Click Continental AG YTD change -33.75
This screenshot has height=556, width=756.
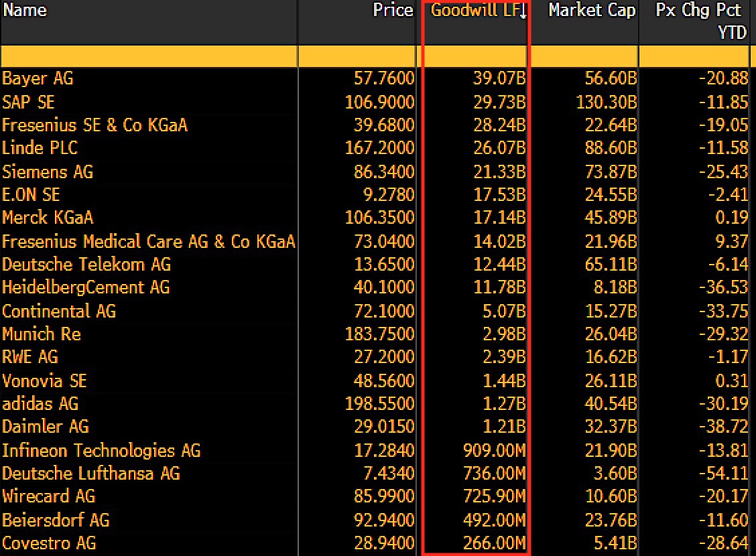point(723,311)
